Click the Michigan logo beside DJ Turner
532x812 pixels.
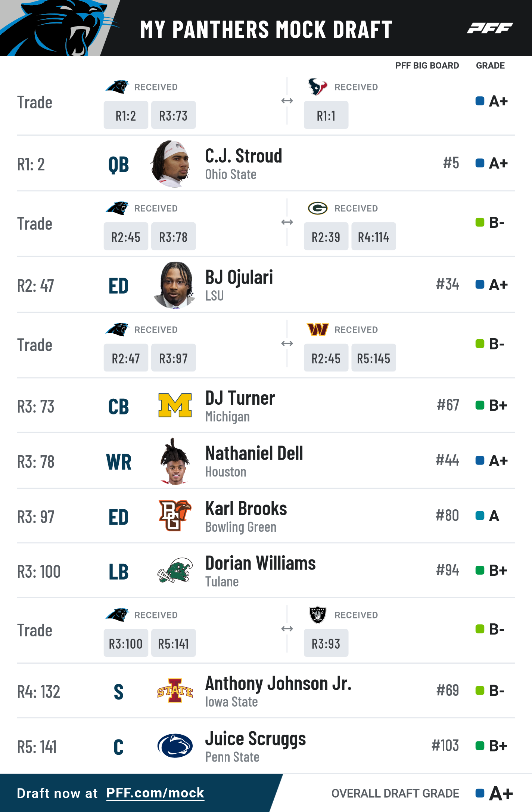(175, 405)
